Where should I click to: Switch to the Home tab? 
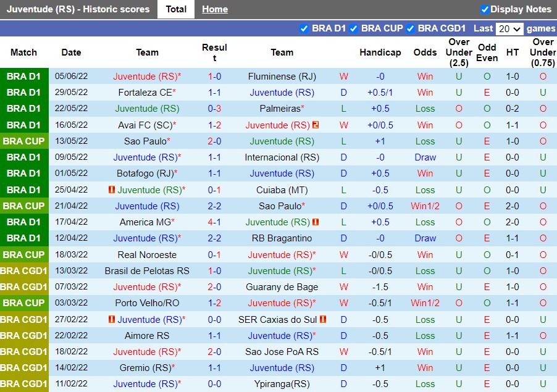click(215, 9)
